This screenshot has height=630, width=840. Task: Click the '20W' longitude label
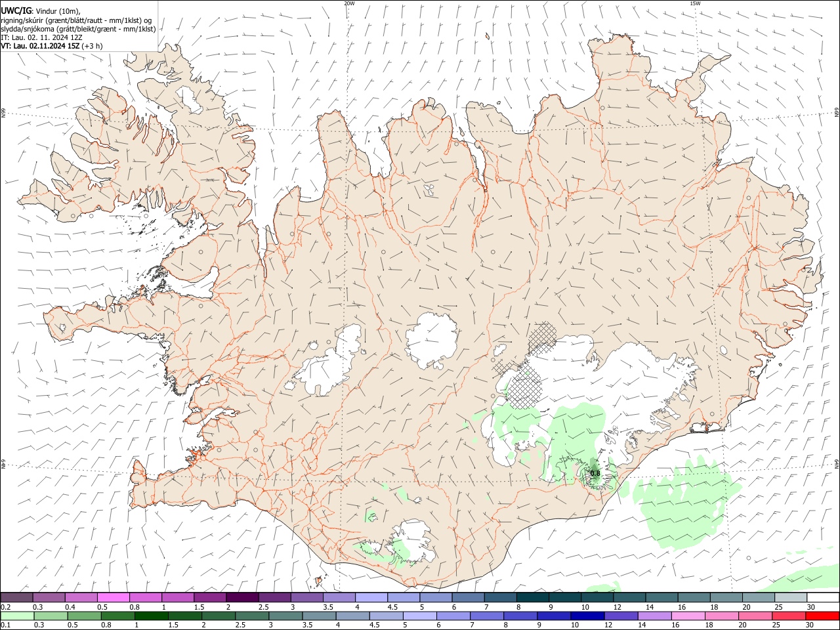click(349, 3)
